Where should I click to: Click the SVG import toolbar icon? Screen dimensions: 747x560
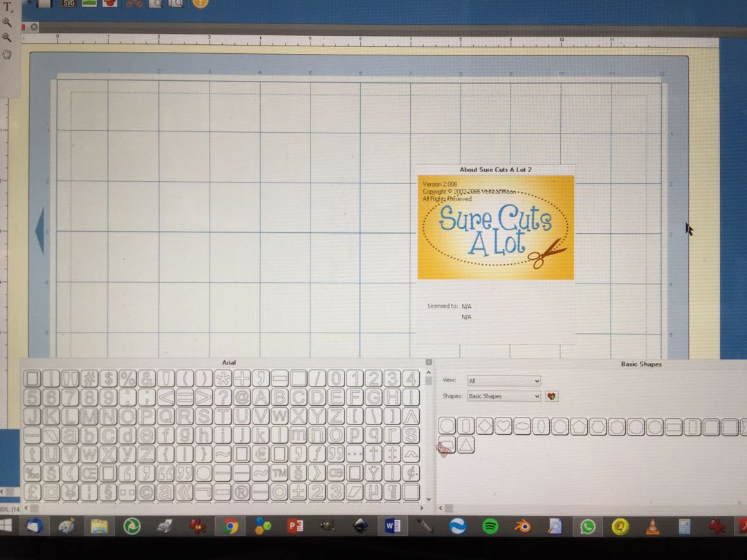click(x=69, y=3)
